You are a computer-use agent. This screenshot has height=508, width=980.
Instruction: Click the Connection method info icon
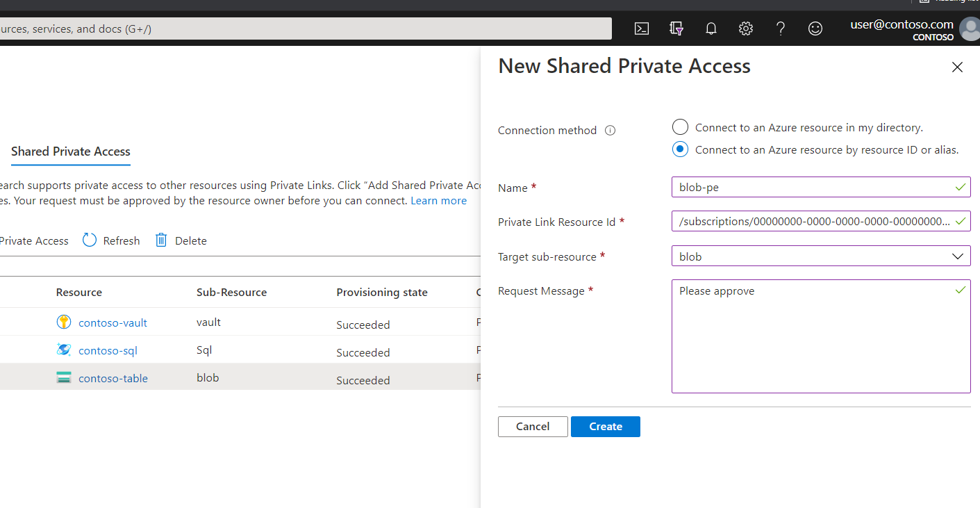(611, 131)
